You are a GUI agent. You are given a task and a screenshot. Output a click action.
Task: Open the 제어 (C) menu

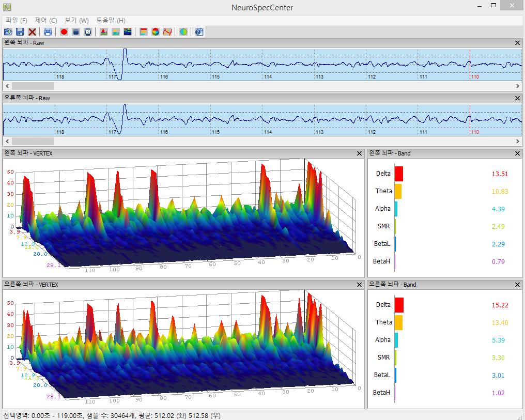[45, 20]
